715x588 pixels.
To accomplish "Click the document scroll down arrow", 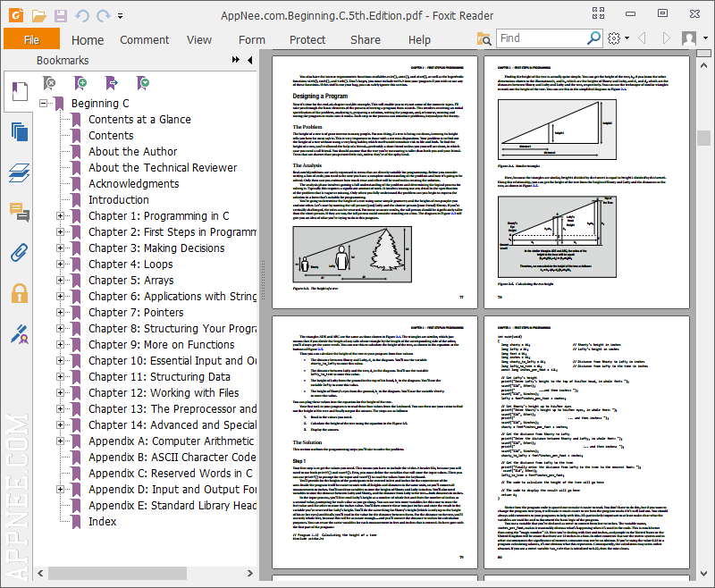I will click(703, 574).
